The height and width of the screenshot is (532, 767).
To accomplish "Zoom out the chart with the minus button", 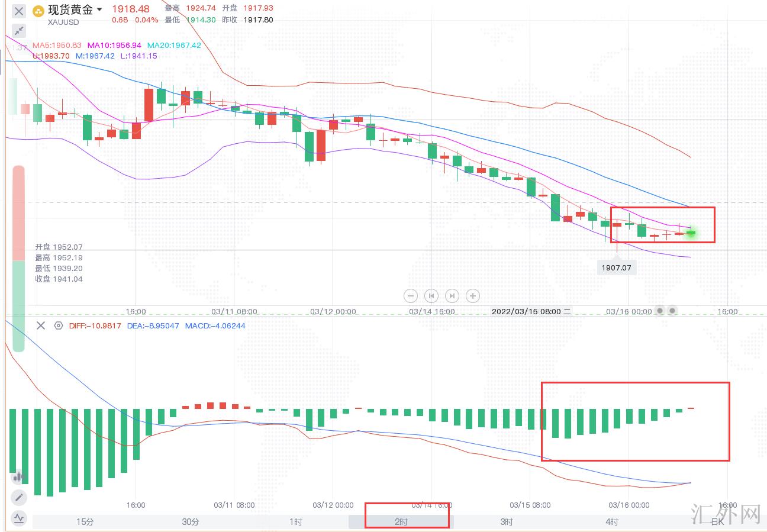I will (411, 296).
